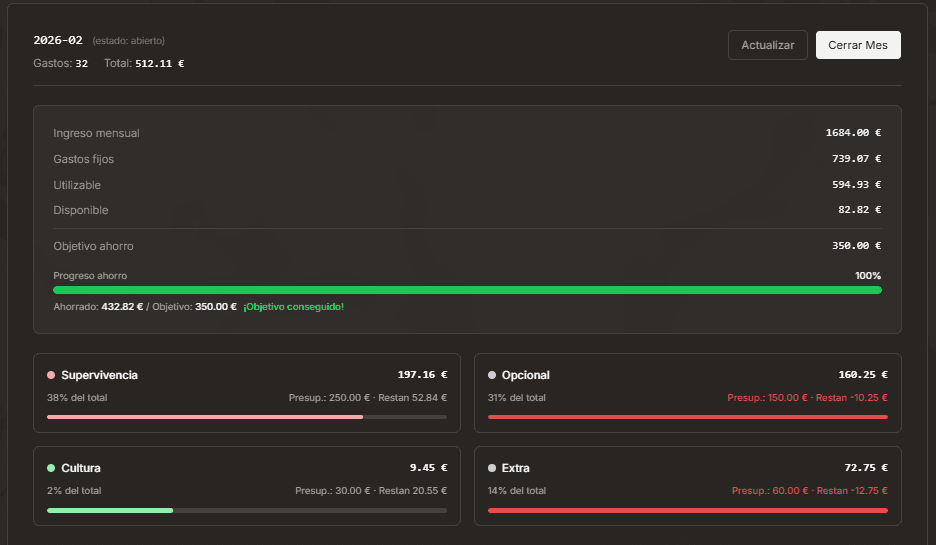Click the green savings progress bar

[x=467, y=290]
